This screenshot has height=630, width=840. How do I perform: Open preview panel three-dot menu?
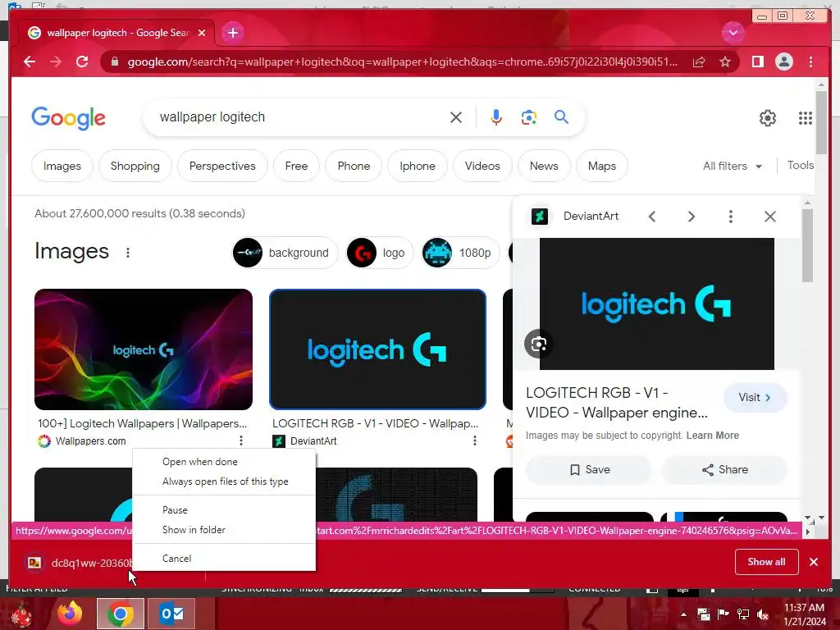[730, 217]
